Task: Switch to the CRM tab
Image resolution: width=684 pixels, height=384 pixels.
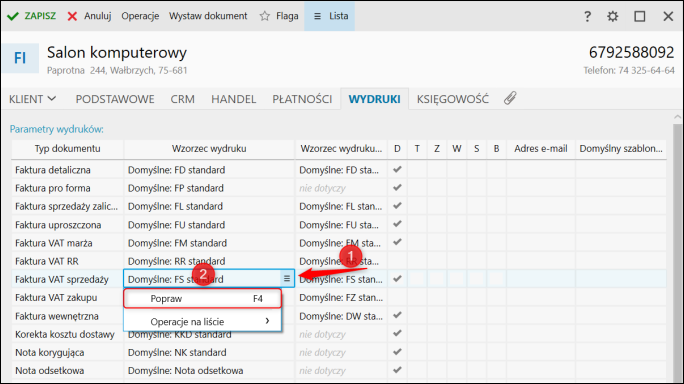Action: click(182, 99)
